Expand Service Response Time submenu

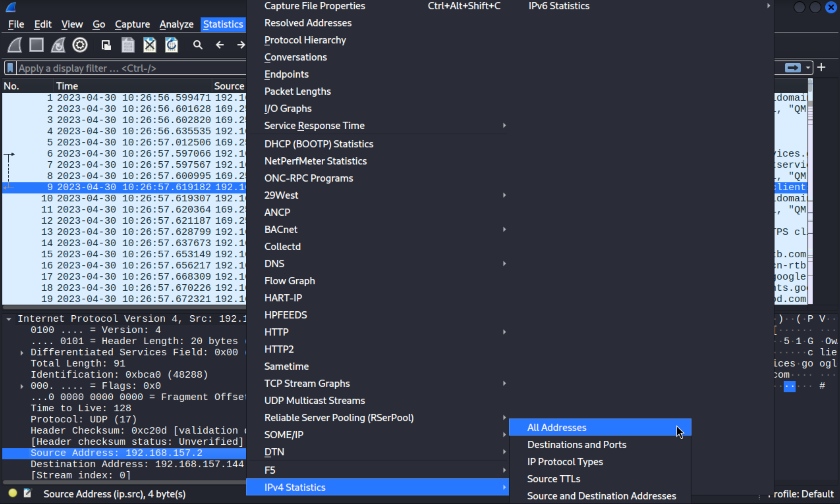[377, 126]
